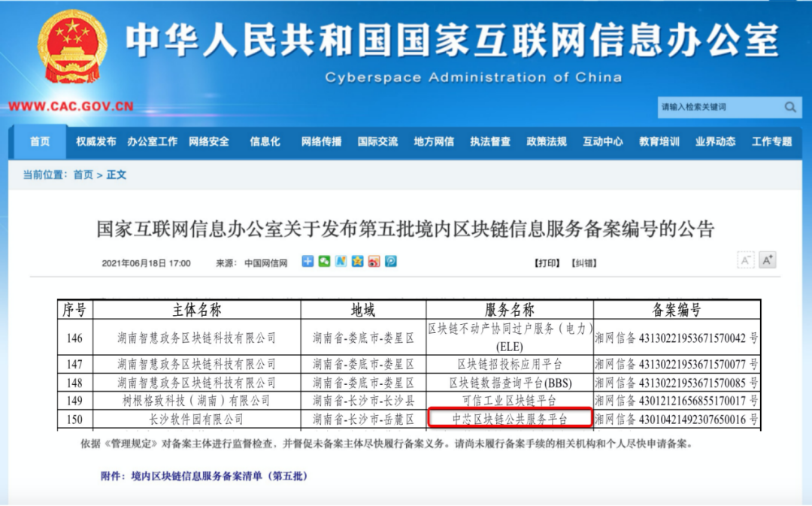Select the 主体名称 column header
Viewport: 812px width, 506px height.
(x=197, y=310)
